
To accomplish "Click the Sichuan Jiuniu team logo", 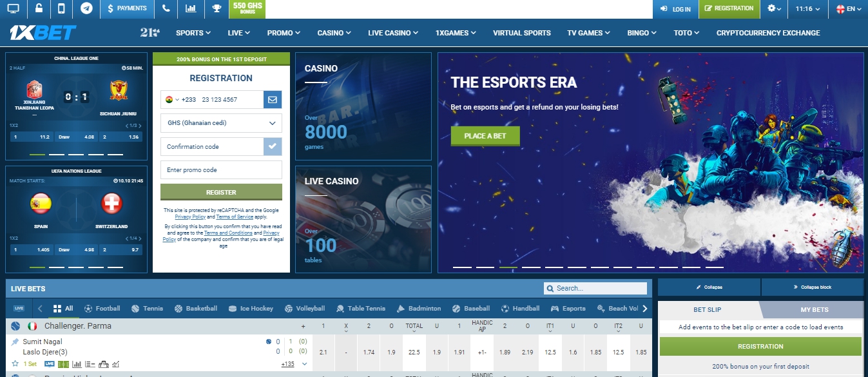I will (x=118, y=89).
